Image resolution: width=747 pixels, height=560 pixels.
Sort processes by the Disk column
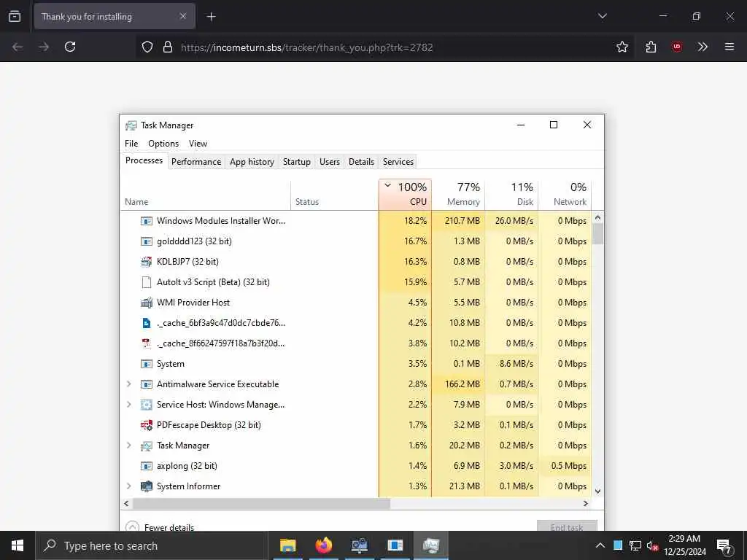point(511,195)
